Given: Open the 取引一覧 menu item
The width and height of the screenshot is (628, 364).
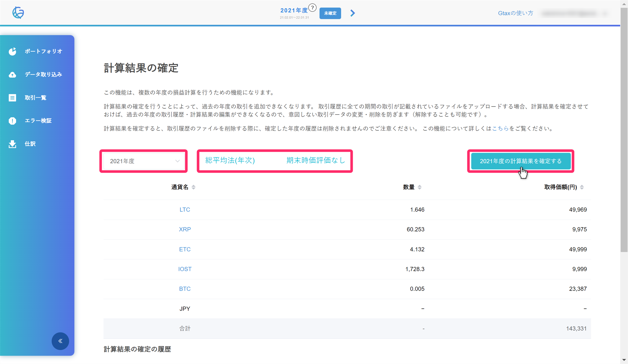Looking at the screenshot, I should (x=35, y=98).
